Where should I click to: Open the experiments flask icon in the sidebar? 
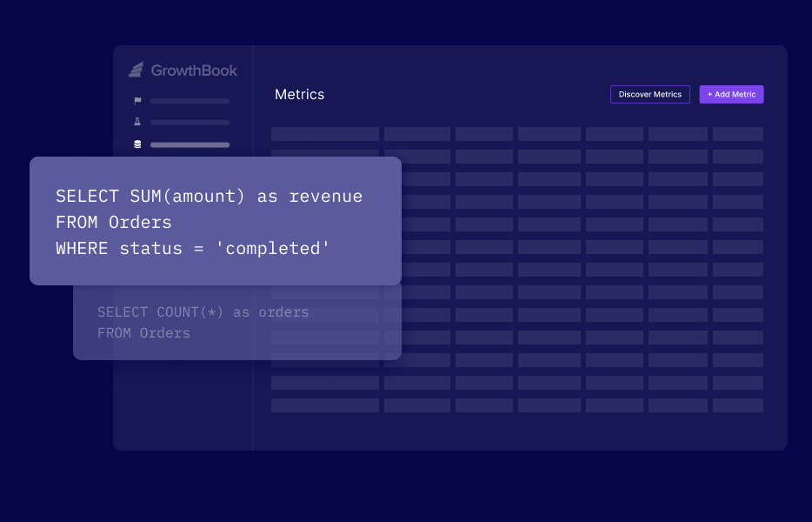(x=136, y=122)
